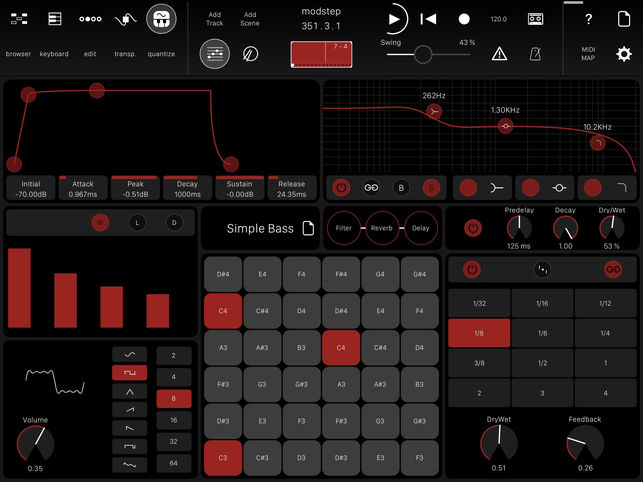Image resolution: width=643 pixels, height=482 pixels.
Task: Select harmonic count 16
Action: [x=173, y=420]
